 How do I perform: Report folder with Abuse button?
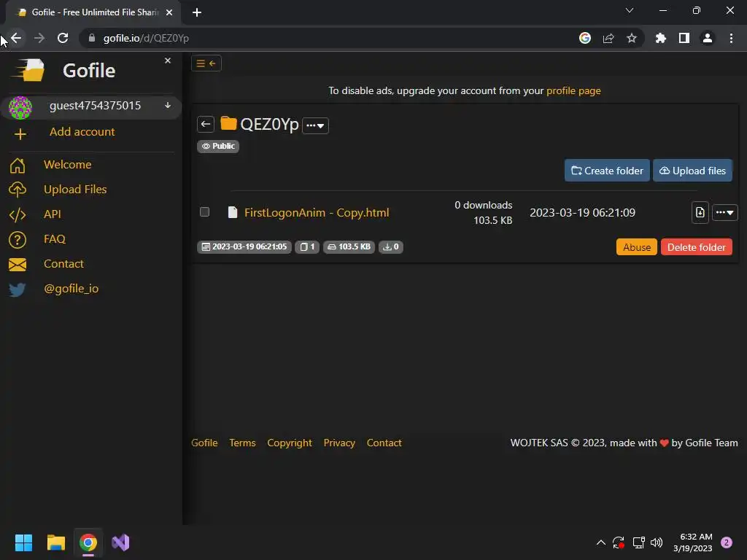tap(637, 247)
